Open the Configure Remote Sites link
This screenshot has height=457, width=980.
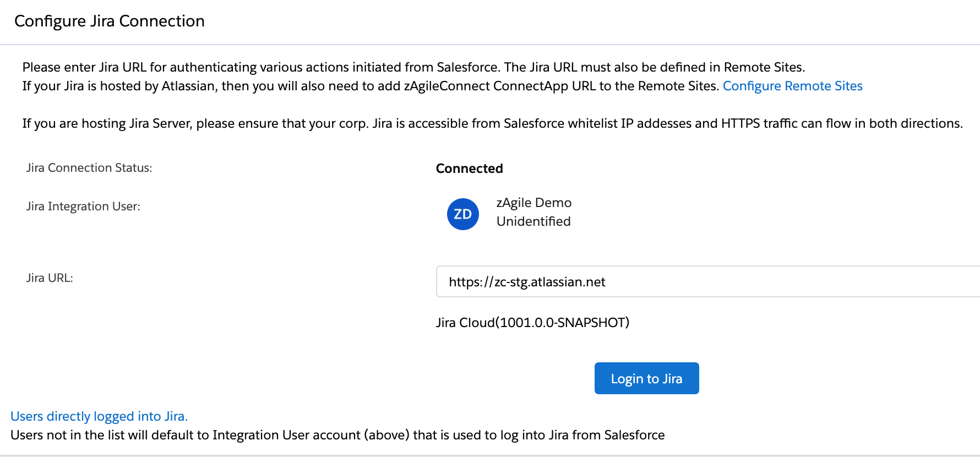pos(792,86)
